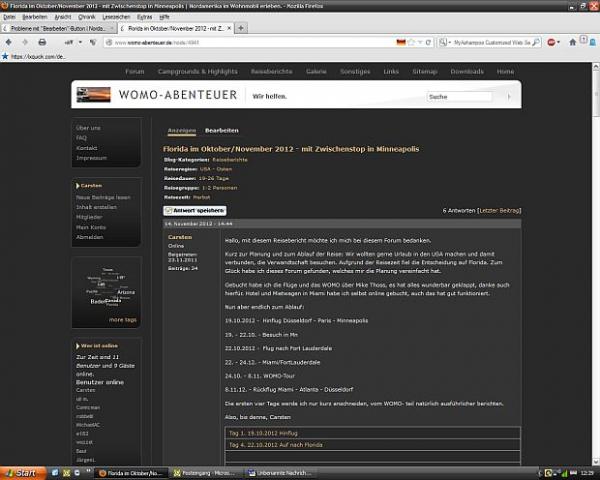
Task: Open the Bearbeiten menu in the menu bar
Action: [34, 17]
